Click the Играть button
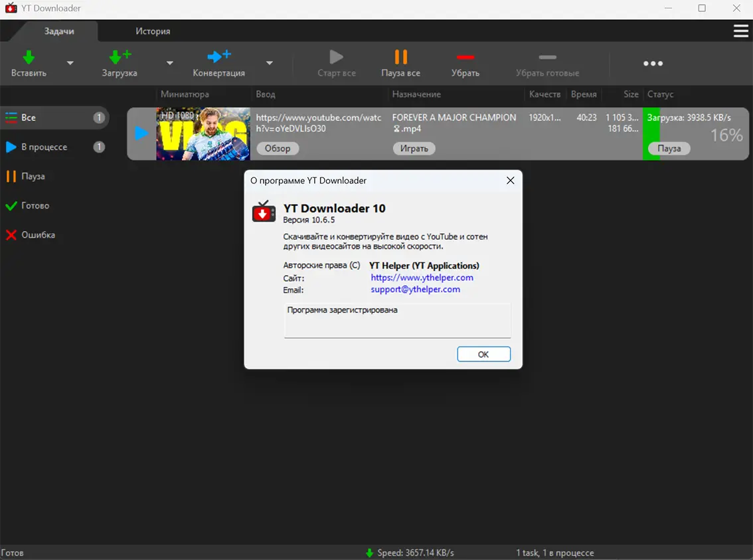This screenshot has height=560, width=753. coord(414,148)
